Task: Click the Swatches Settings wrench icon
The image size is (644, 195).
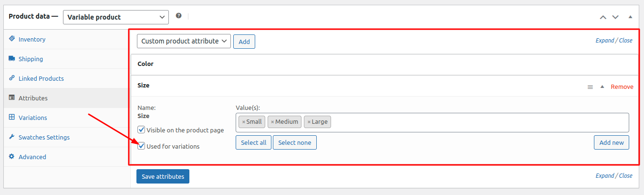Action: click(x=11, y=137)
